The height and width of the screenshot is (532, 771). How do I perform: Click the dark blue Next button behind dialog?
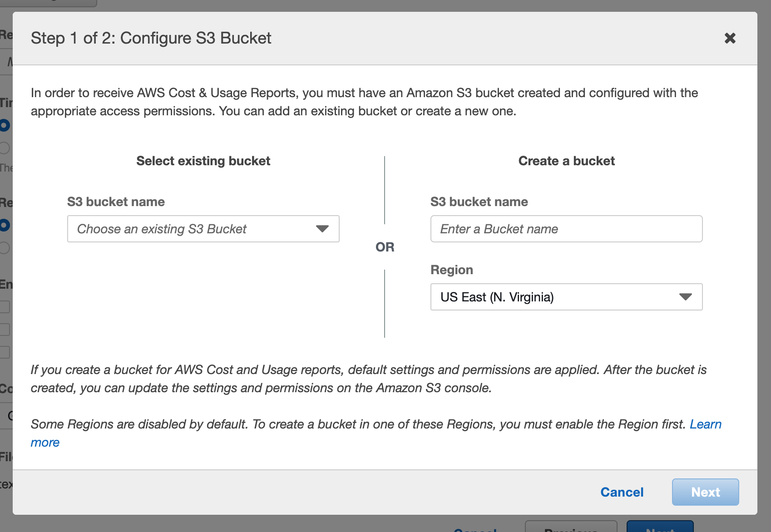[660, 529]
